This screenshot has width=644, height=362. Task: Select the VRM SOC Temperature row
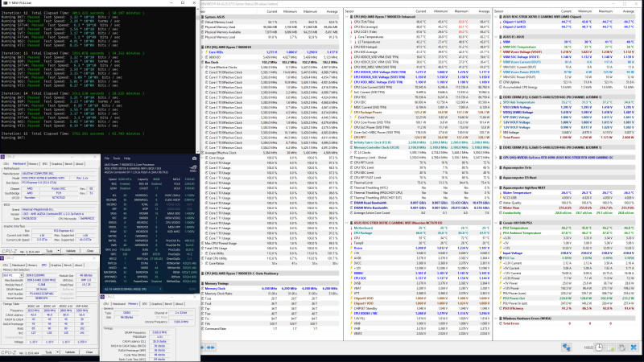coord(567,47)
